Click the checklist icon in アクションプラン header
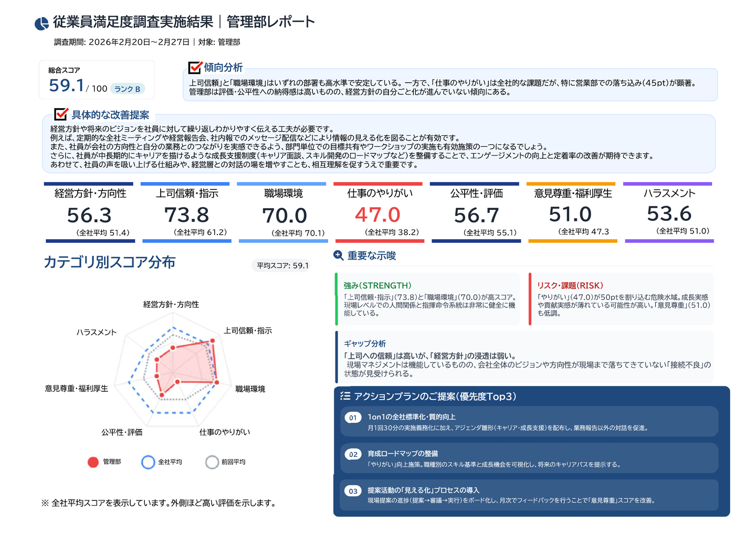 coord(345,396)
